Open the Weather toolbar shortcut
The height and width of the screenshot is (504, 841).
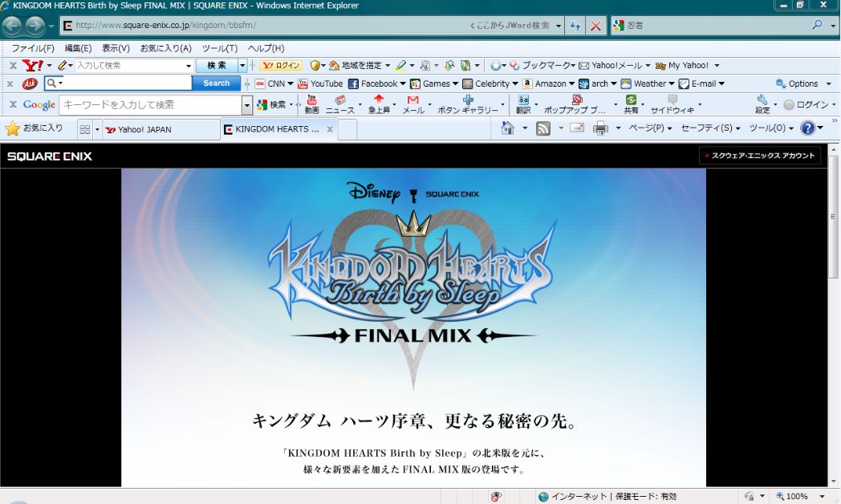point(648,83)
